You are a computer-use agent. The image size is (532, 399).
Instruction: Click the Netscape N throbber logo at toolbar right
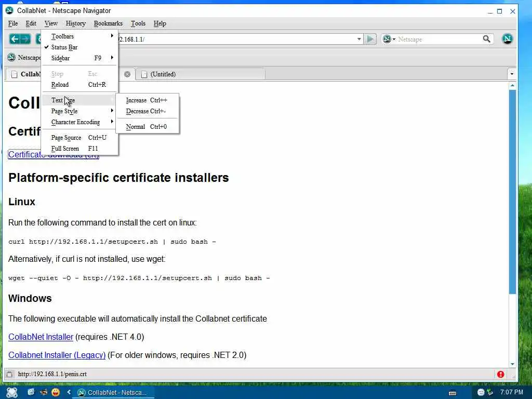[507, 39]
